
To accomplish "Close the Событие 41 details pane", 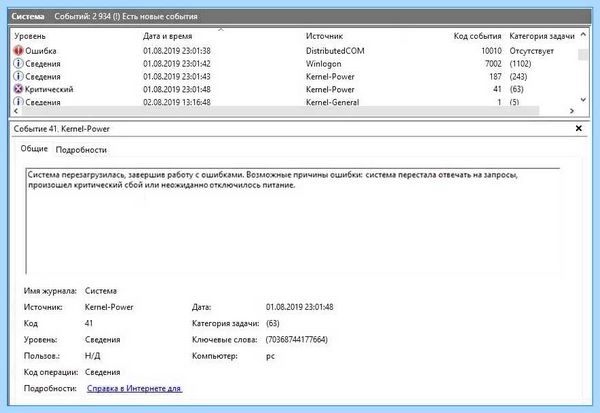I will point(579,128).
